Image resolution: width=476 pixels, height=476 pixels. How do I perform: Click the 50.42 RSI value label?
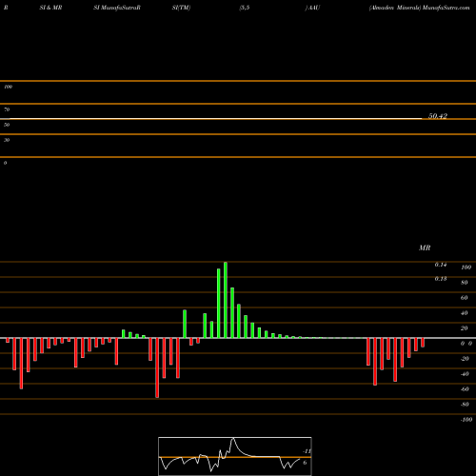(438, 116)
